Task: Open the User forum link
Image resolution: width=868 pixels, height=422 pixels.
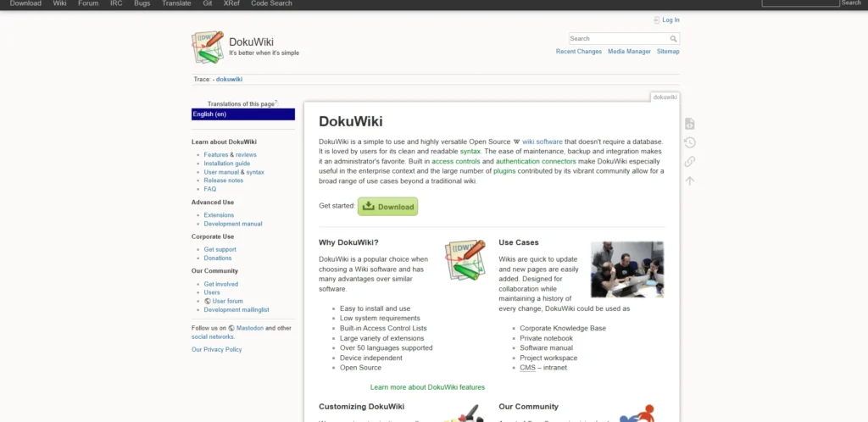Action: tap(227, 302)
